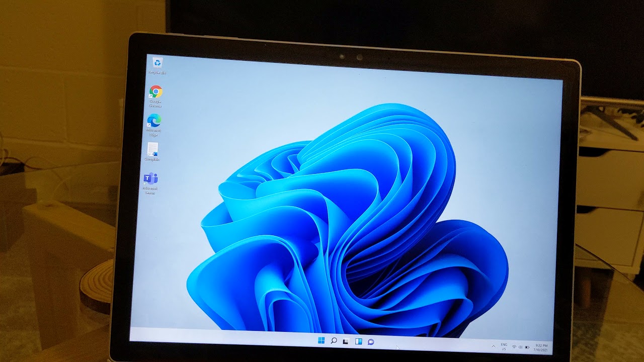Show hidden system tray icons
This screenshot has width=644, height=362.
(x=493, y=346)
